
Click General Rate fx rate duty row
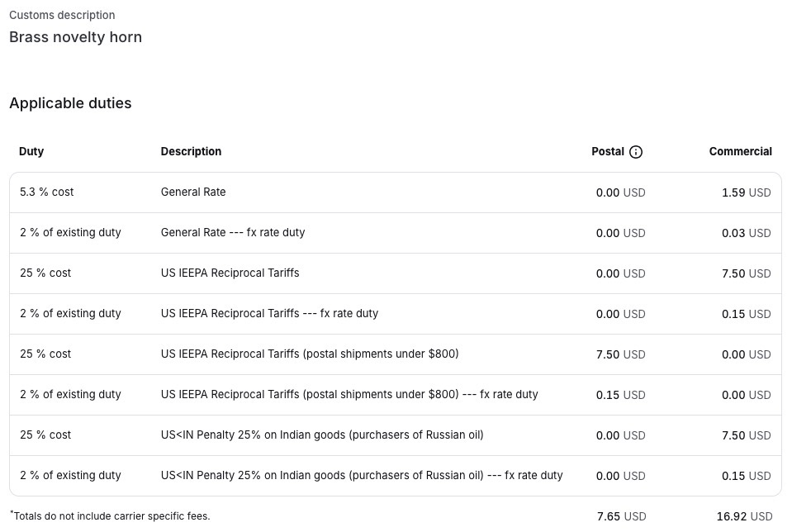click(233, 233)
